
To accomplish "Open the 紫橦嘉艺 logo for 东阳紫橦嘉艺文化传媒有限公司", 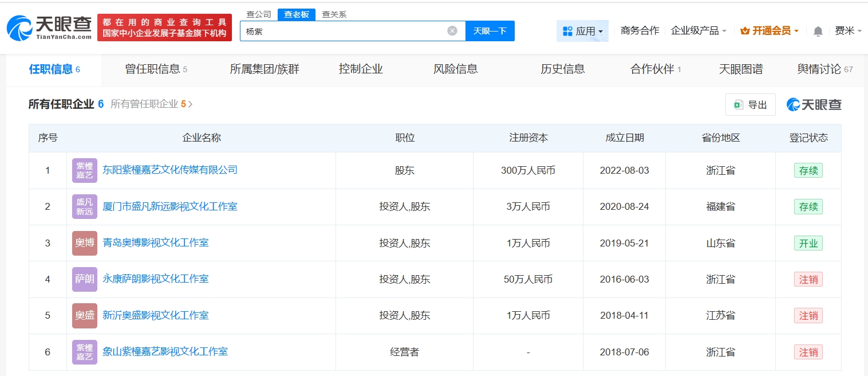I will point(85,170).
